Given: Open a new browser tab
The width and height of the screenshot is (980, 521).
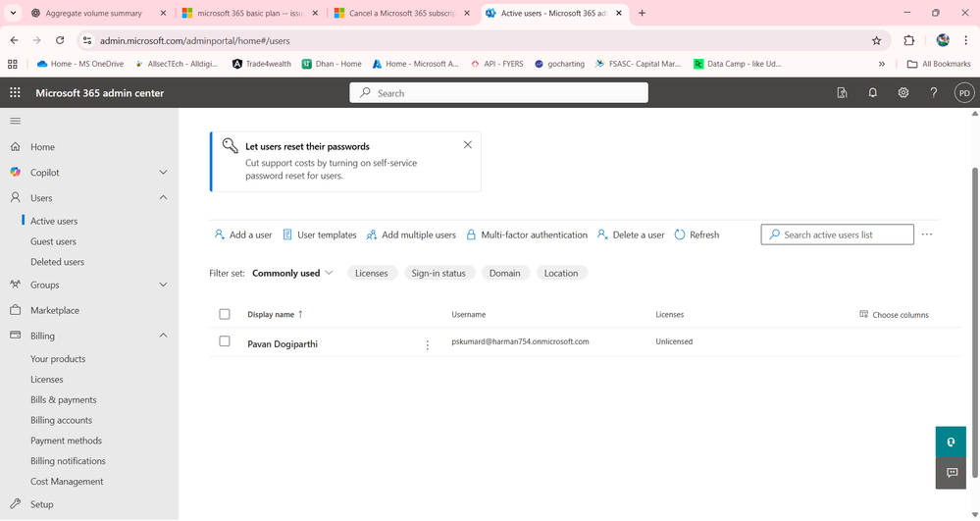Looking at the screenshot, I should 642,13.
